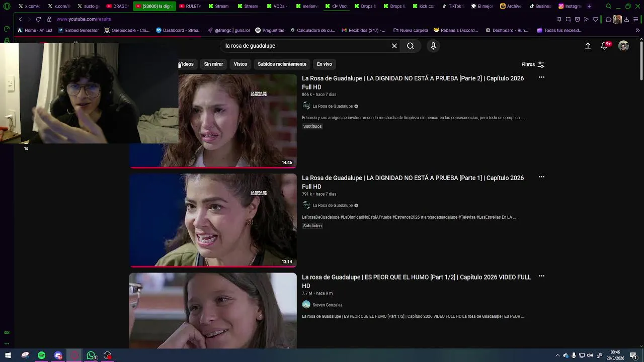Reload the page with the refresh icon
This screenshot has width=644, height=362.
[x=38, y=19]
